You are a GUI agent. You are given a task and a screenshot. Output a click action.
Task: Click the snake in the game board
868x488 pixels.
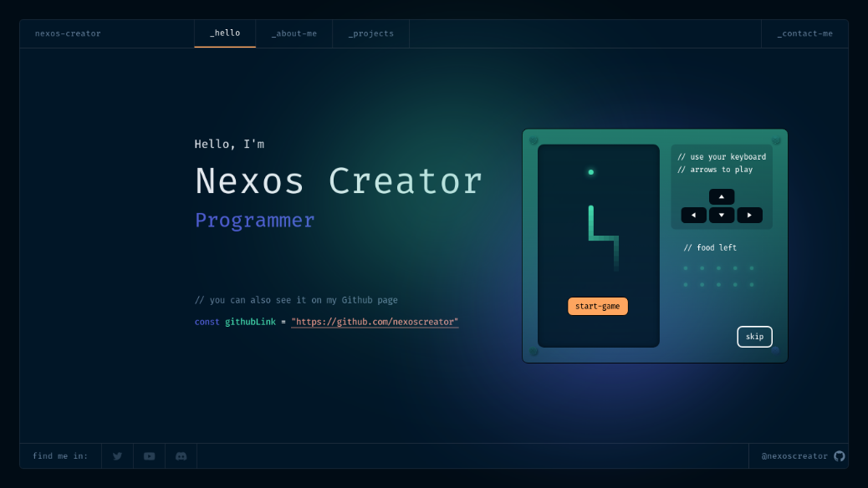click(603, 238)
